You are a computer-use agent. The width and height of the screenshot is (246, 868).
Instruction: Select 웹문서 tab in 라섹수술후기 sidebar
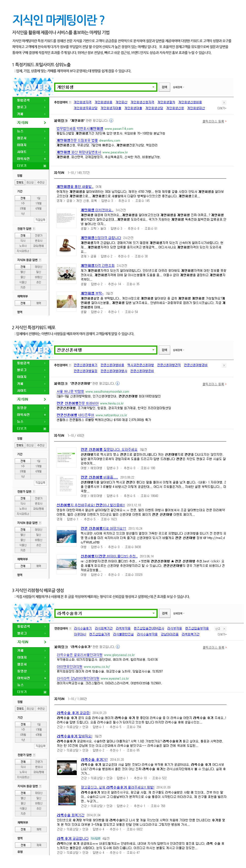[31, 664]
